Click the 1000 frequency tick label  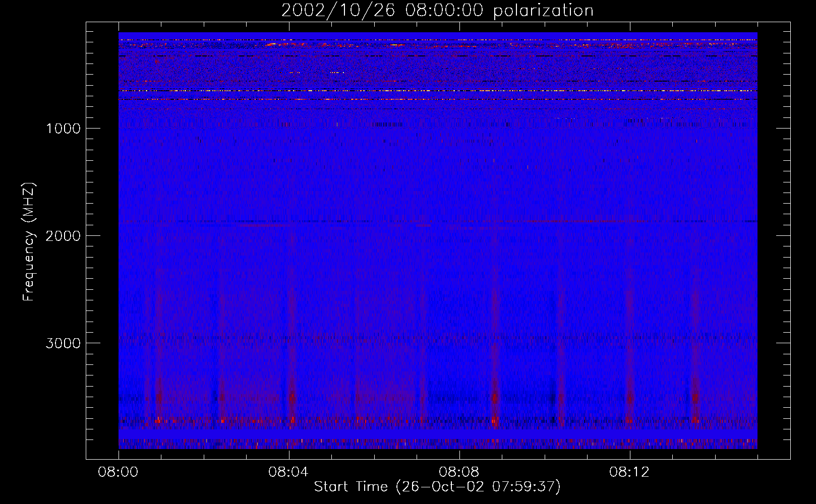pyautogui.click(x=63, y=129)
